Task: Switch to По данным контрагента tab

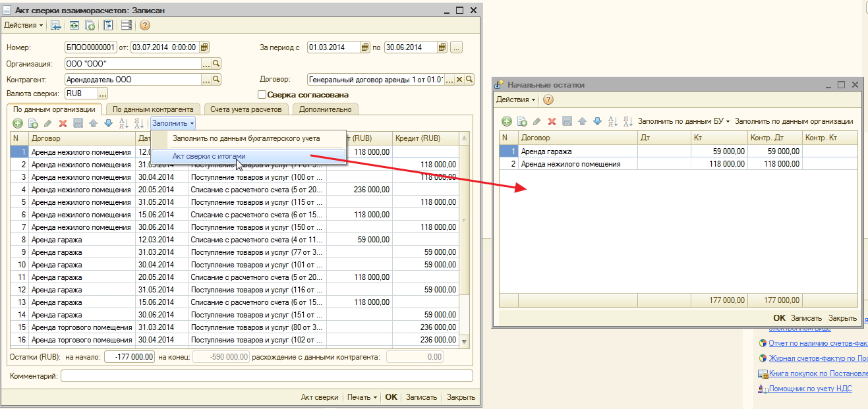Action: coord(152,109)
